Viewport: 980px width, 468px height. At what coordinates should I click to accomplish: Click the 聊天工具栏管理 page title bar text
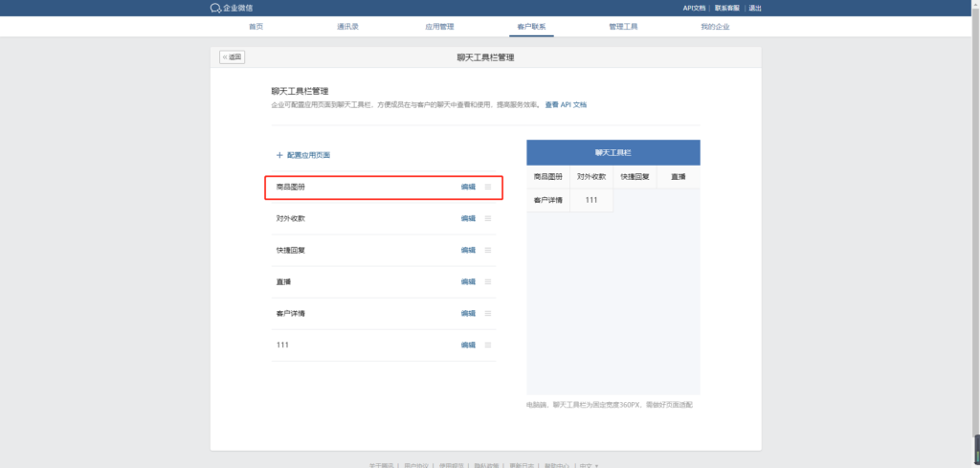485,57
